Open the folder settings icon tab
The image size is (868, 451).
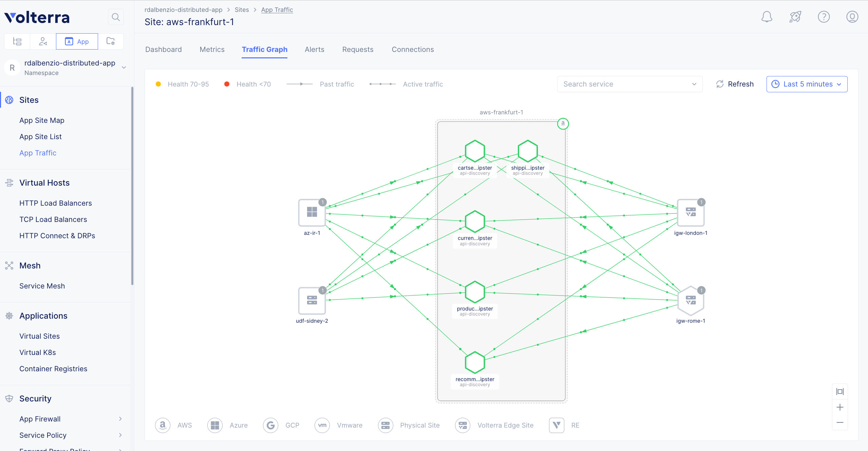pos(111,41)
